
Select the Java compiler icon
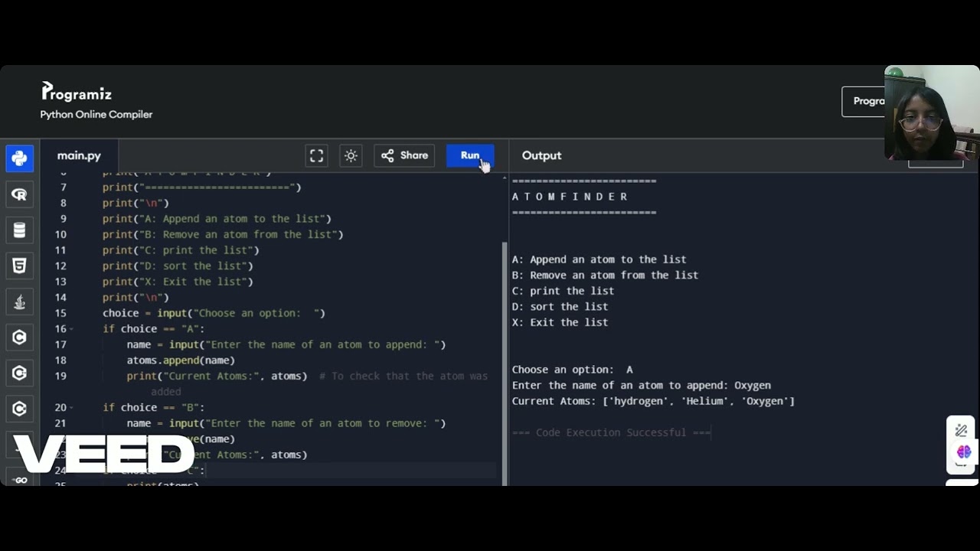click(20, 302)
